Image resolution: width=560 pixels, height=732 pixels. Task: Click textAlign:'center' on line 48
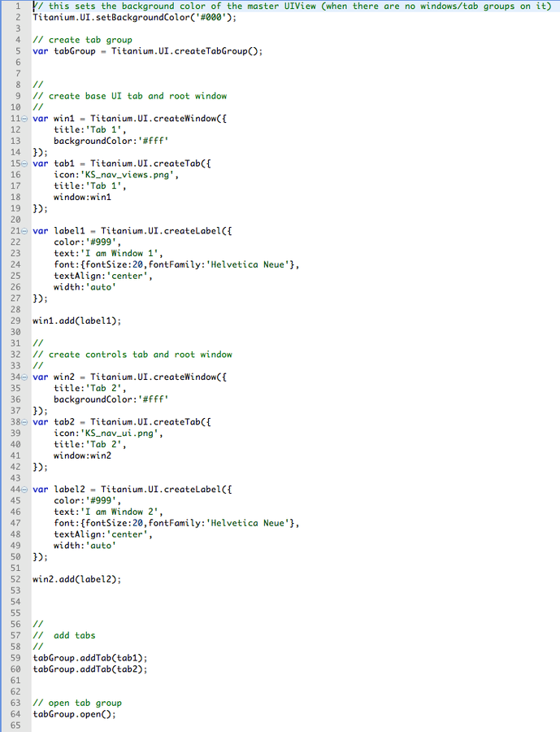point(102,534)
